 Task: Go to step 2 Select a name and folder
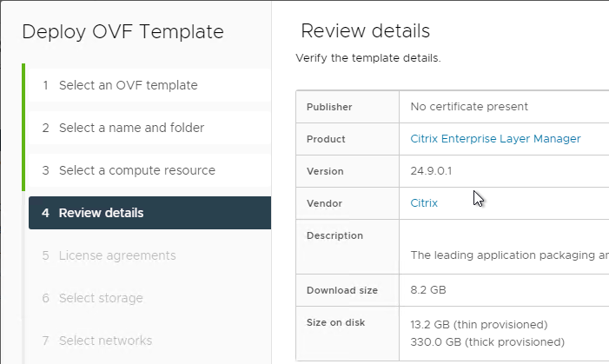tap(150, 128)
